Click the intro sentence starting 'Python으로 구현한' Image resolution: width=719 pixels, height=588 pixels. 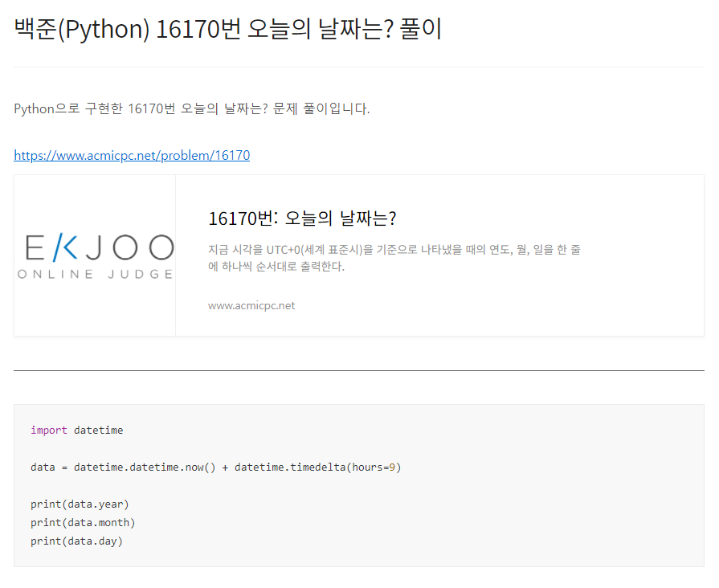[x=192, y=108]
